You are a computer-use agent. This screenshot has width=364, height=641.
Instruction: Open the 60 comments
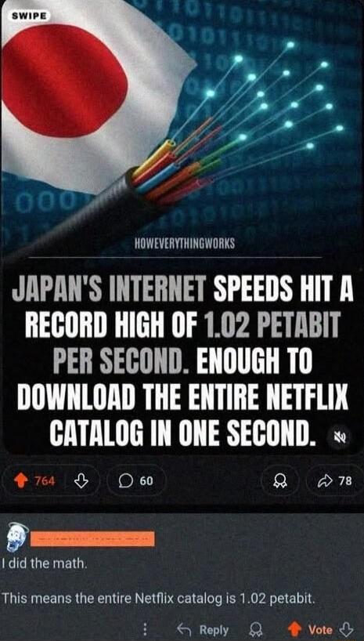point(136,481)
